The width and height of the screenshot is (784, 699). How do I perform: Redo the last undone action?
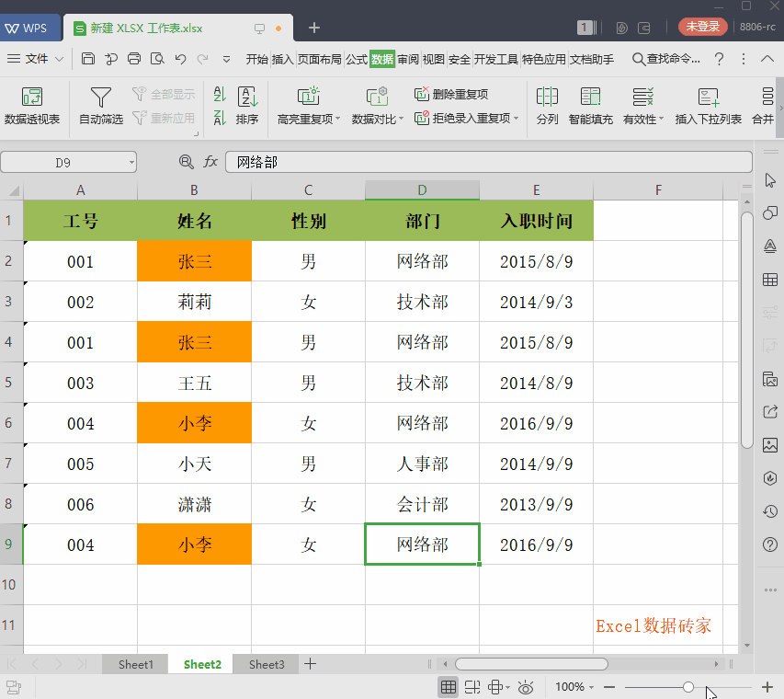[203, 59]
